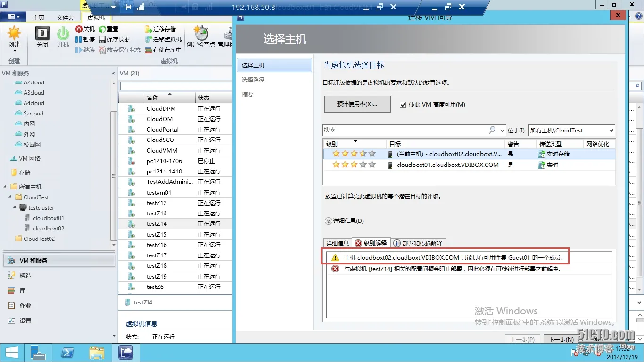Open the Windows Start button
The image size is (644, 362).
(x=11, y=353)
